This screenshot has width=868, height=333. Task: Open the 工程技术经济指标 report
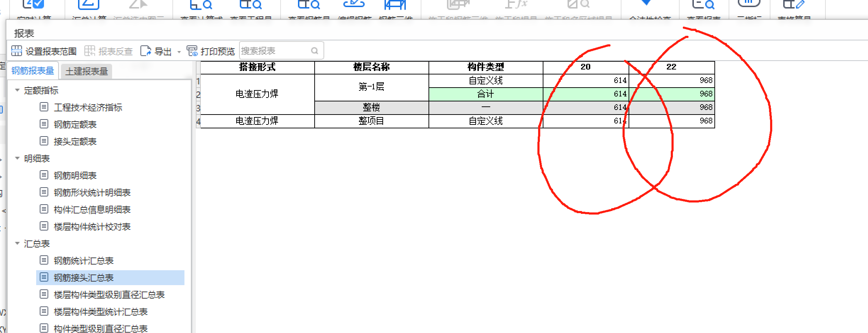pyautogui.click(x=88, y=107)
